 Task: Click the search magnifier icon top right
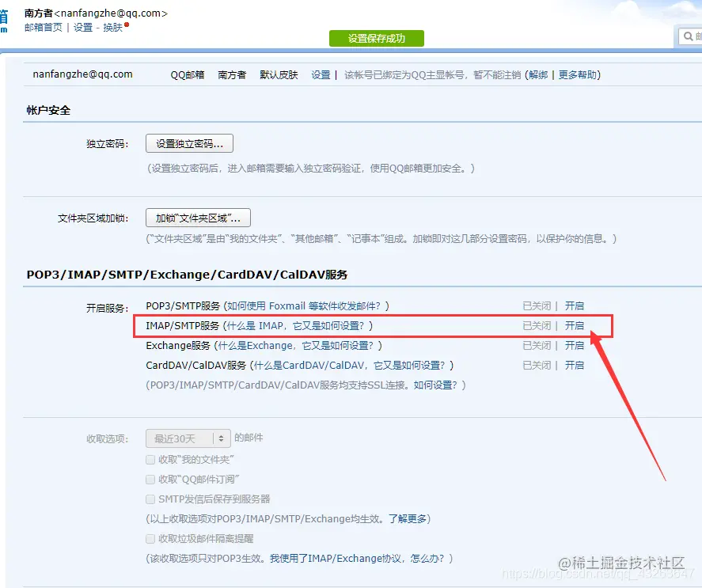pyautogui.click(x=689, y=36)
